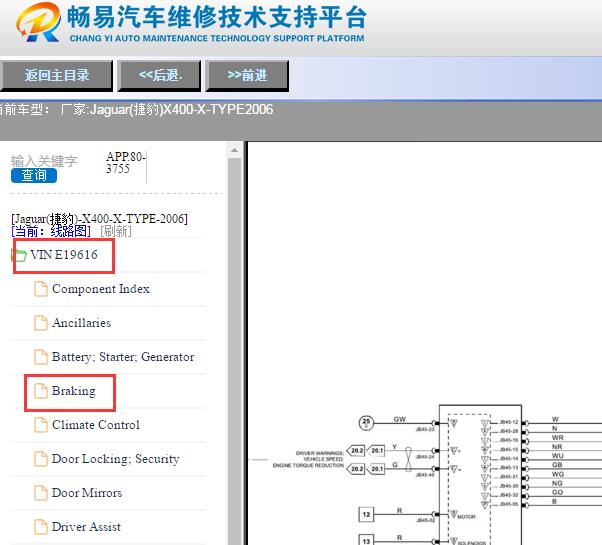The image size is (602, 545).
Task: Click the Chang Yi platform logo
Action: point(38,22)
